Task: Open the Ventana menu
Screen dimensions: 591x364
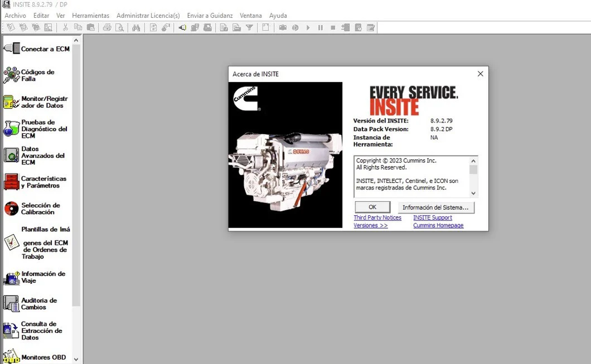Action: point(250,16)
